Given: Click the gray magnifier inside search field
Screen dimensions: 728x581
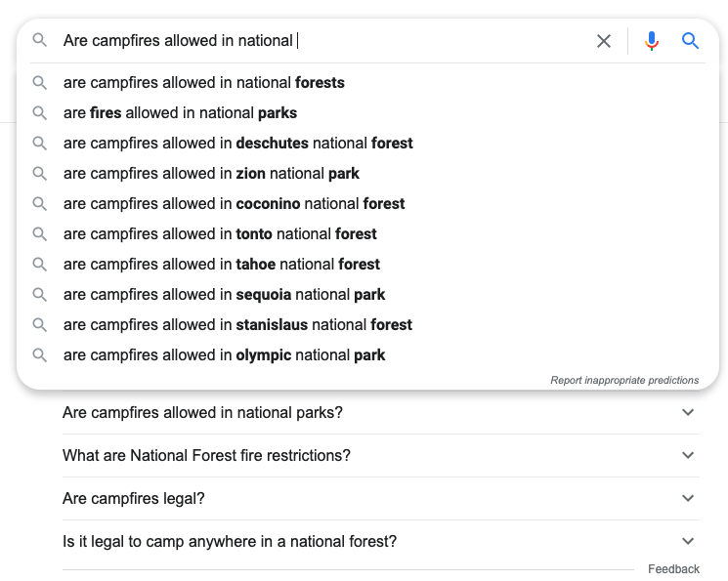Looking at the screenshot, I should tap(40, 40).
